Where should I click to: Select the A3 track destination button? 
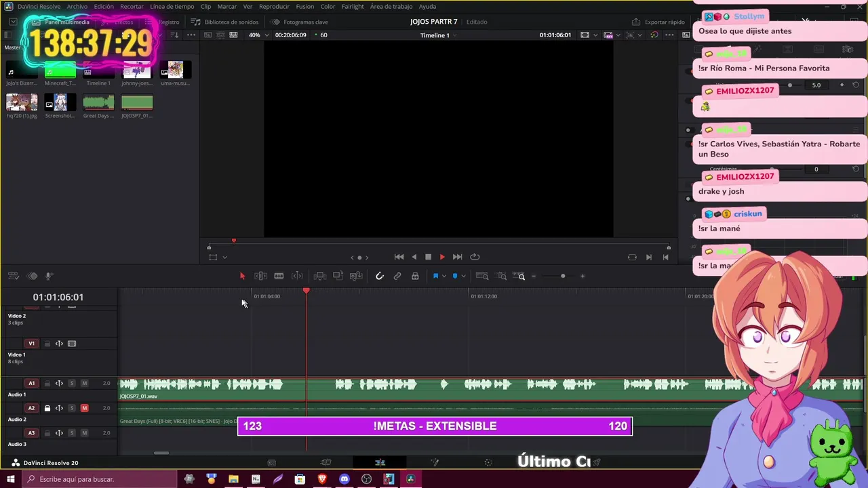[31, 433]
